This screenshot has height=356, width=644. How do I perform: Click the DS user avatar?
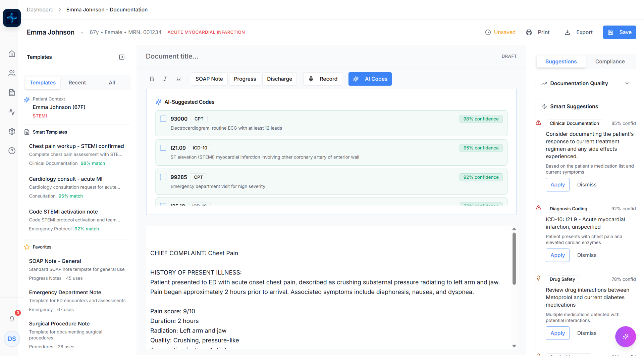pos(12,339)
